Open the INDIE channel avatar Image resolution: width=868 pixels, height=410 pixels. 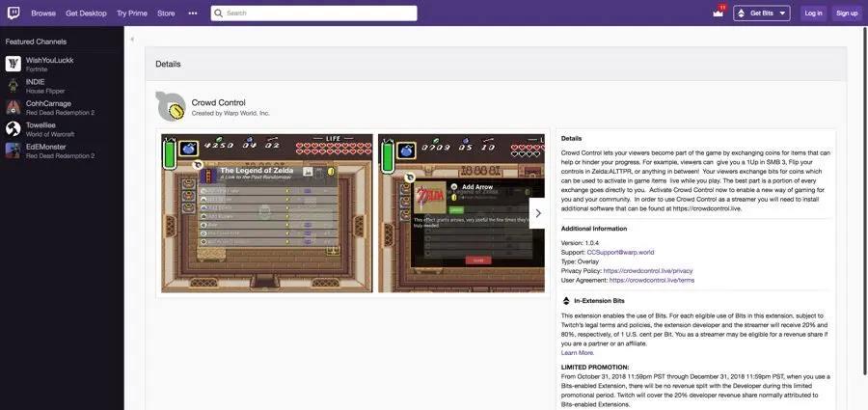(14, 86)
